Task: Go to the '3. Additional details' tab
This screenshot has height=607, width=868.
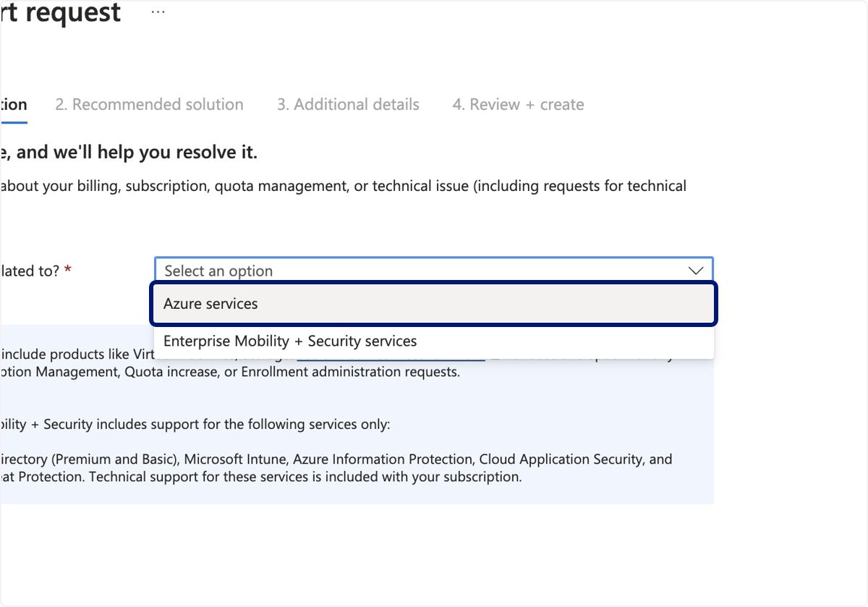Action: (348, 104)
